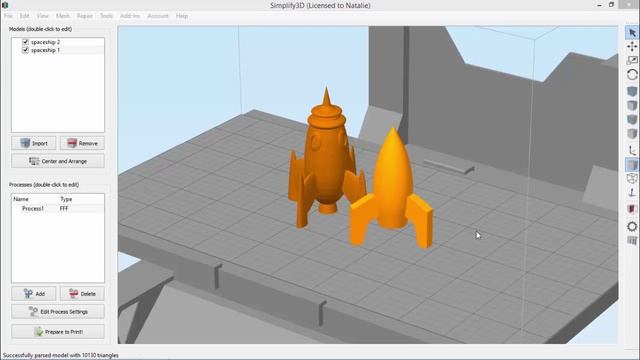Image resolution: width=640 pixels, height=360 pixels.
Task: Click Simplify3D app icon in title bar
Action: click(5, 5)
